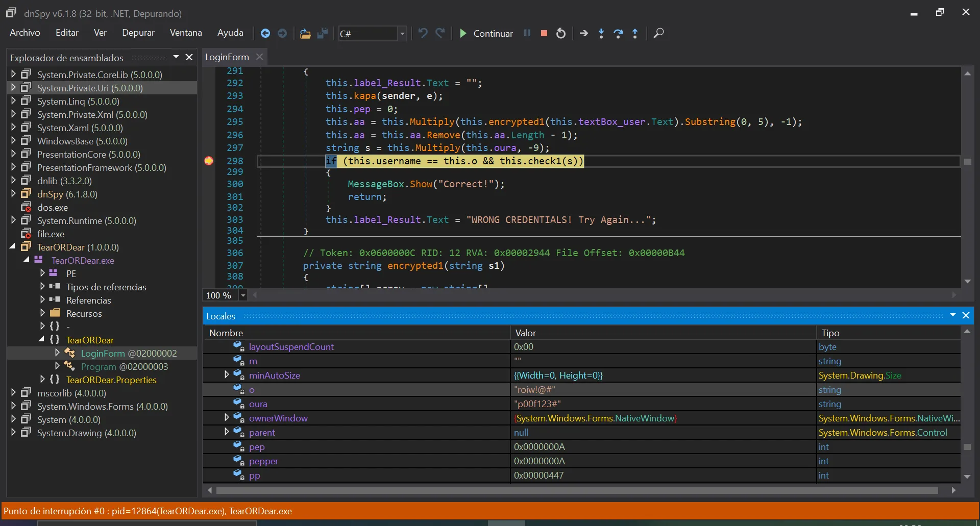This screenshot has width=980, height=526.
Task: Stop debugging with the red square
Action: [544, 33]
